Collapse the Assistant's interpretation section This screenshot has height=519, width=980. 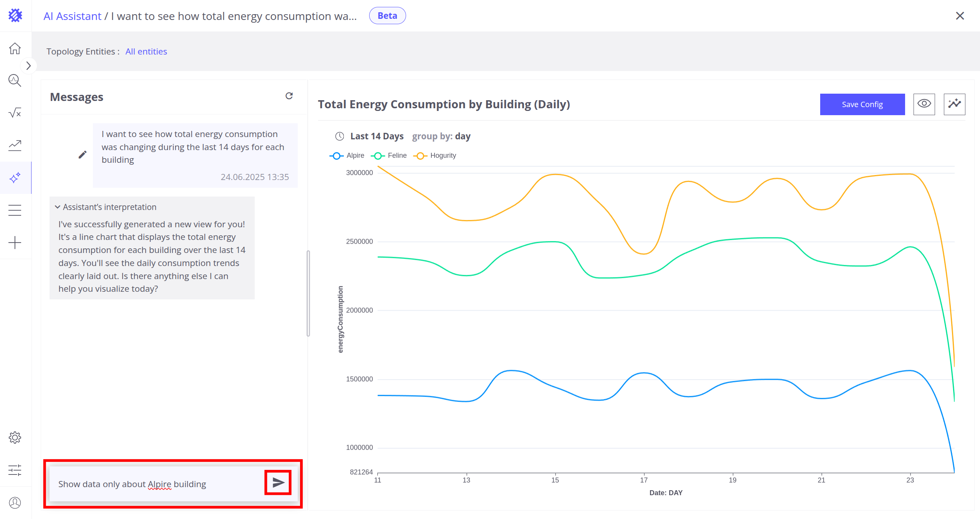point(58,207)
